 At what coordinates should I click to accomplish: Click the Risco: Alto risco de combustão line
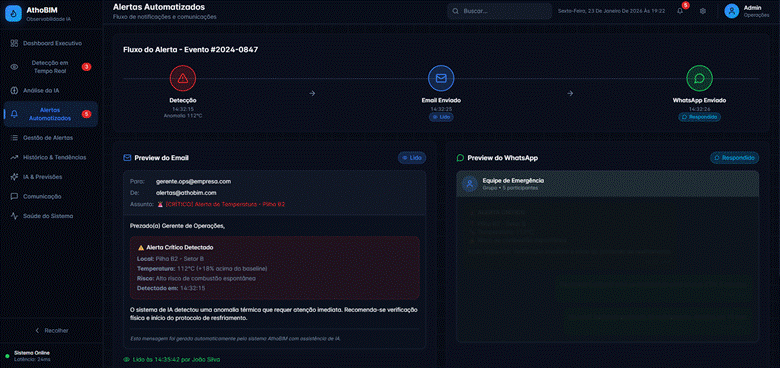pos(196,278)
